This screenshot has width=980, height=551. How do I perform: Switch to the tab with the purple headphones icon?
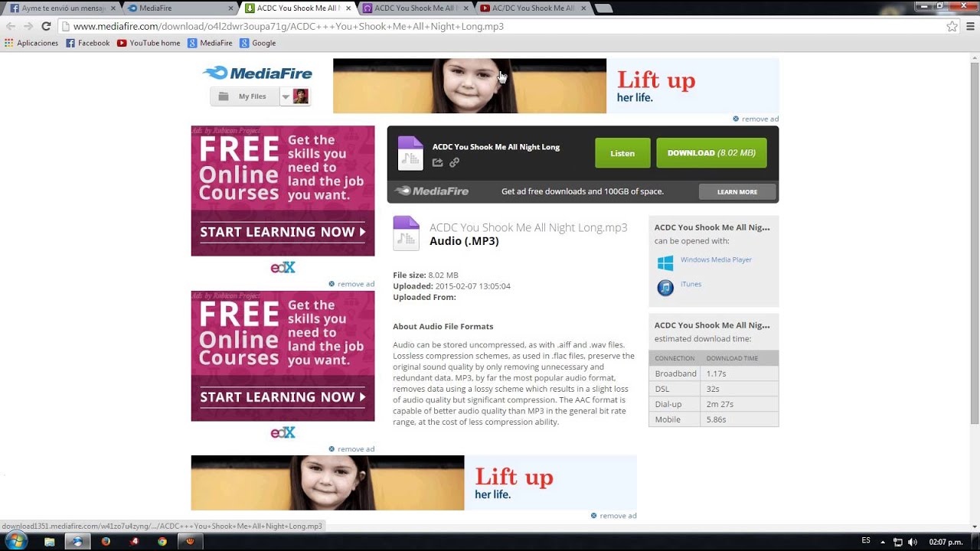(x=416, y=8)
